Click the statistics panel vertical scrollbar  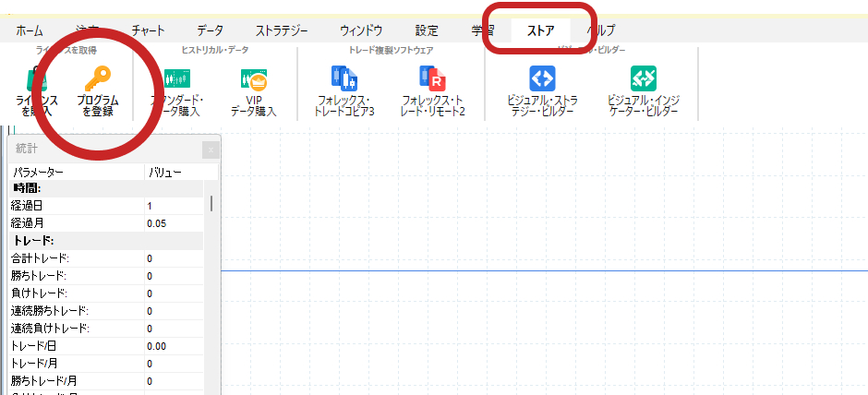coord(211,203)
